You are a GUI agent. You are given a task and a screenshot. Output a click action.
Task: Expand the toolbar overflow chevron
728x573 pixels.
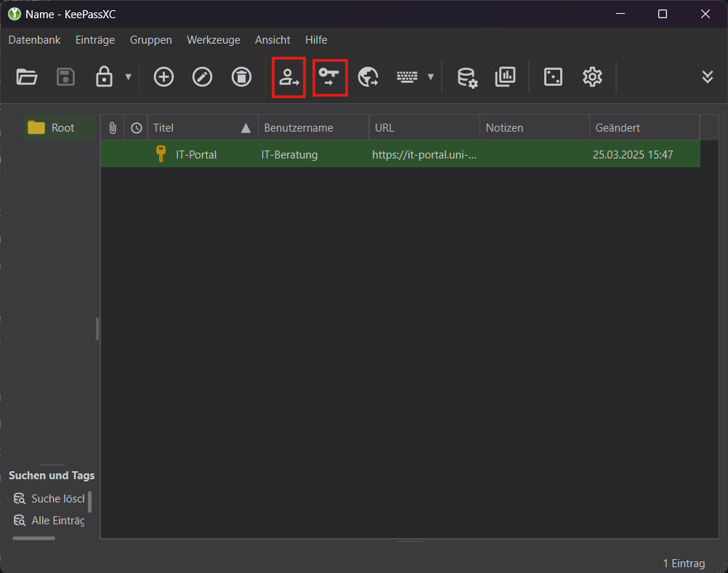[708, 76]
